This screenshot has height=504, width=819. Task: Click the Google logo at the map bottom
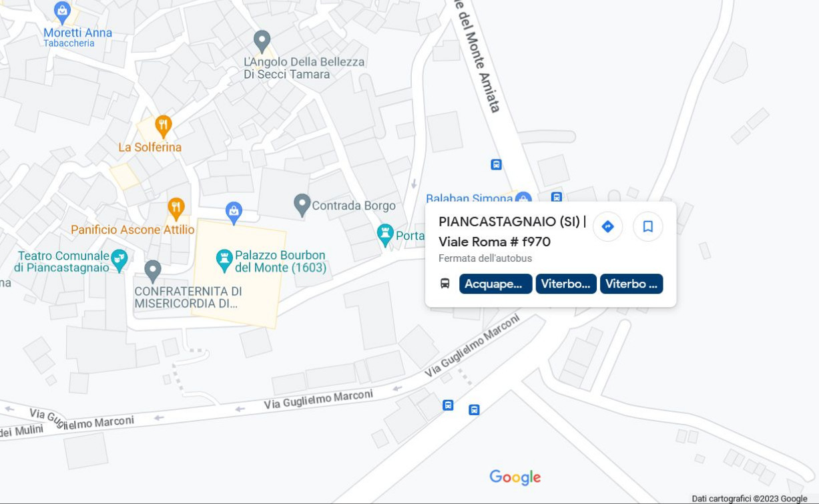click(x=515, y=477)
